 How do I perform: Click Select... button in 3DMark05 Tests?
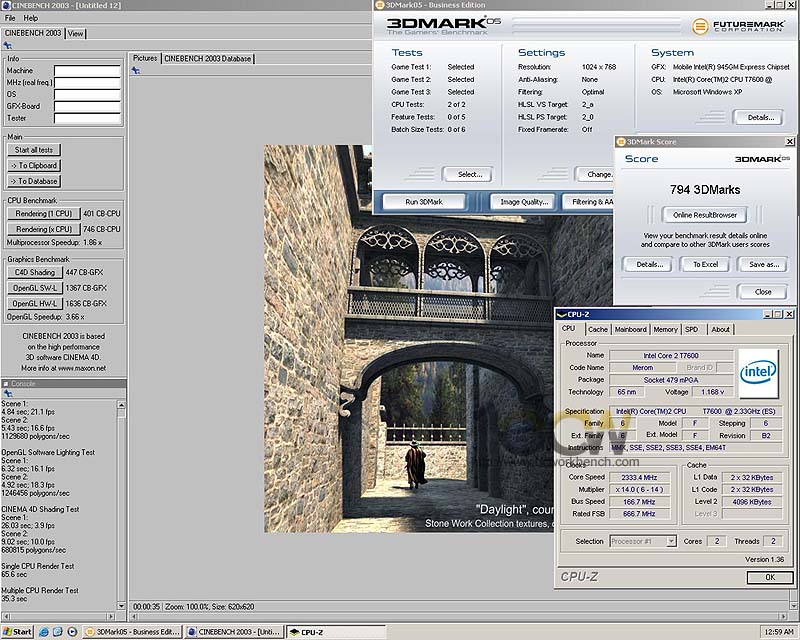tap(469, 175)
